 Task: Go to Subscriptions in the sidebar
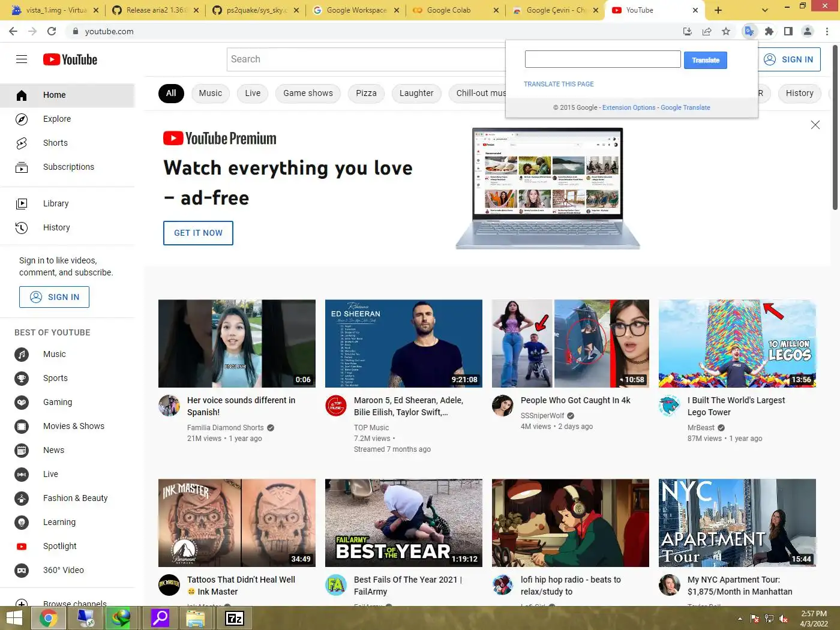[67, 167]
